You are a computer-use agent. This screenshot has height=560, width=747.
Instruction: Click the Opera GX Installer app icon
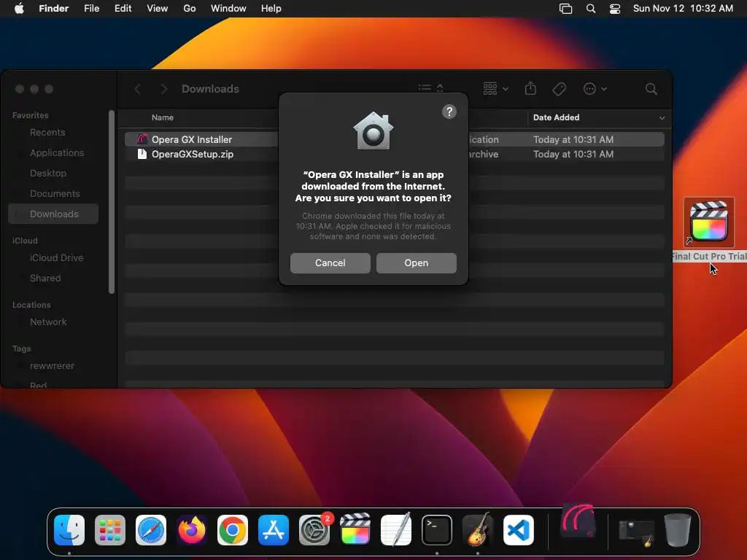[x=142, y=139]
